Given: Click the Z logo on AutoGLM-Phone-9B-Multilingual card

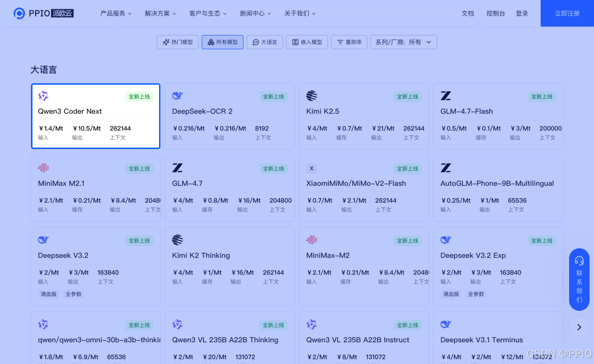Looking at the screenshot, I should tap(445, 168).
